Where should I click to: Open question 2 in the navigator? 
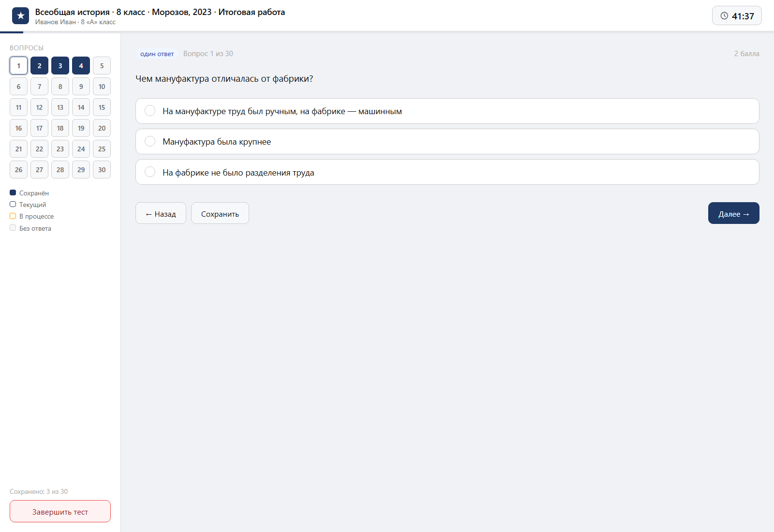coord(39,66)
